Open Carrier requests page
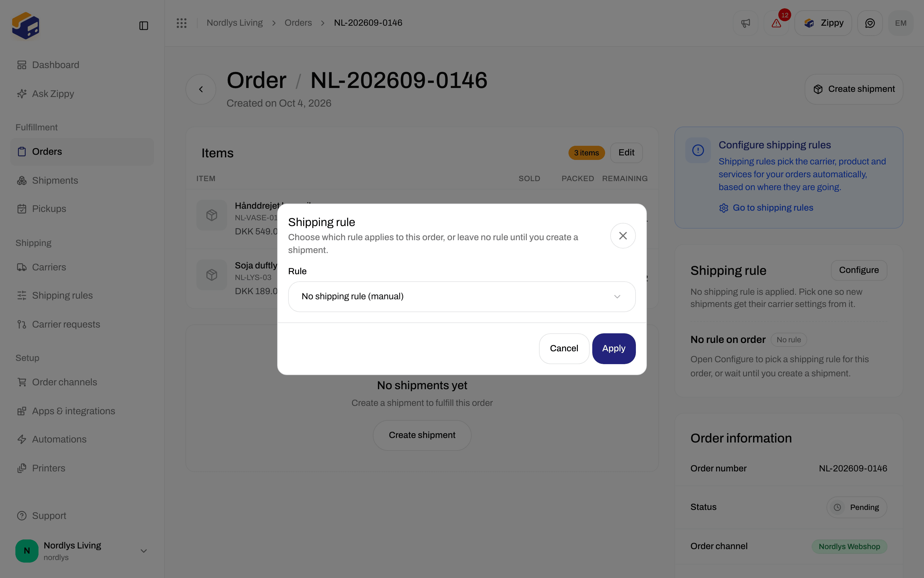 tap(82, 324)
